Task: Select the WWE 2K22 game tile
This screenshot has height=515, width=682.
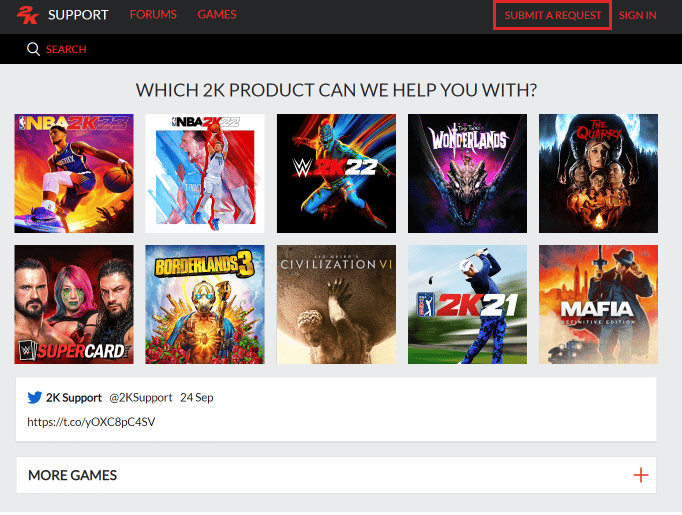Action: (x=336, y=174)
